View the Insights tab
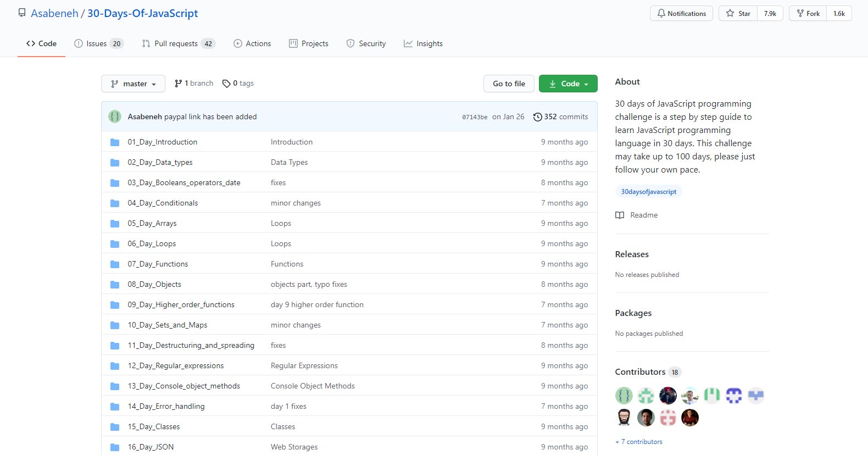 click(x=423, y=43)
